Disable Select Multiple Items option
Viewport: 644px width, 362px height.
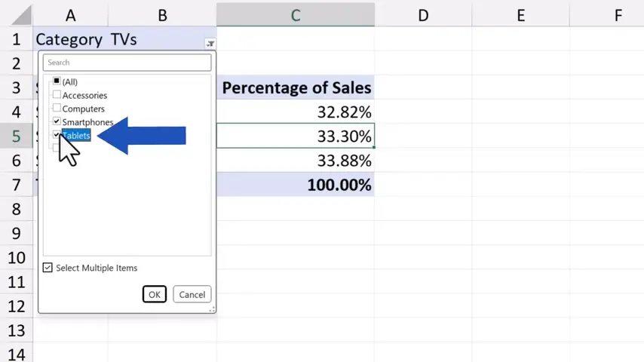click(48, 268)
